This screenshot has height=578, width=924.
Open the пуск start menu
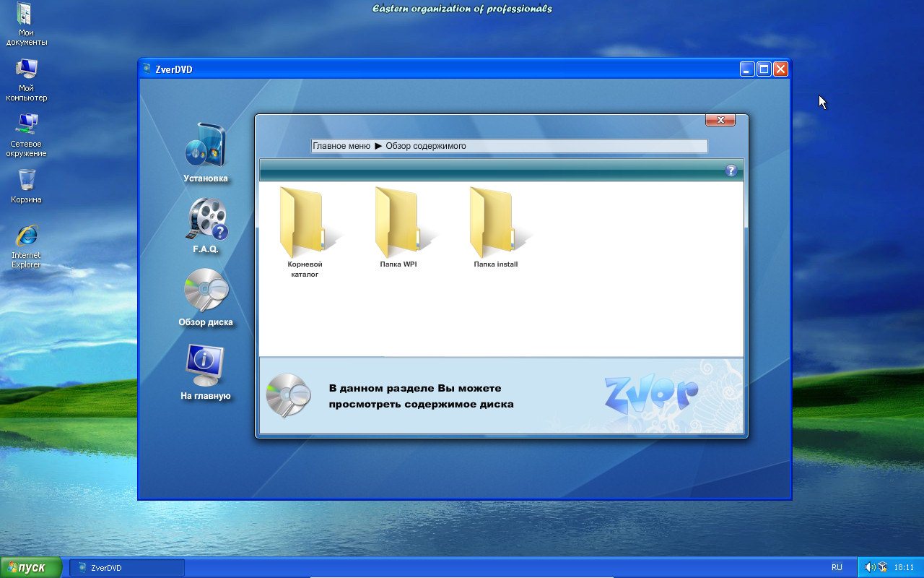[x=31, y=568]
